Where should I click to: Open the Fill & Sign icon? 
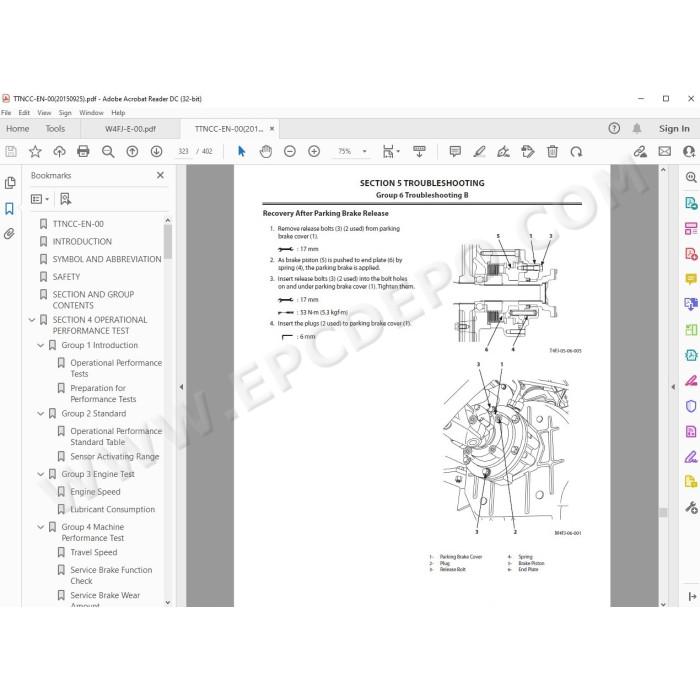[x=504, y=152]
